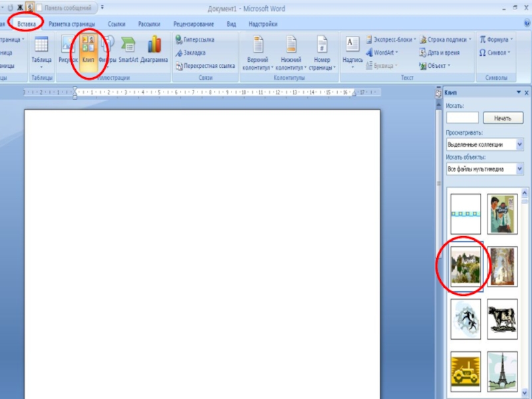The width and height of the screenshot is (532, 399).
Task: Click the first line indent marker on ruler
Action: [x=75, y=90]
